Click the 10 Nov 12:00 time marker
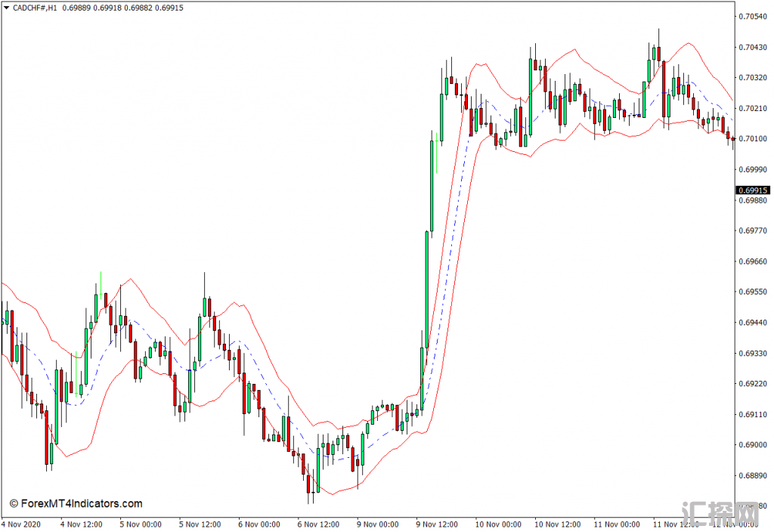 (x=557, y=524)
